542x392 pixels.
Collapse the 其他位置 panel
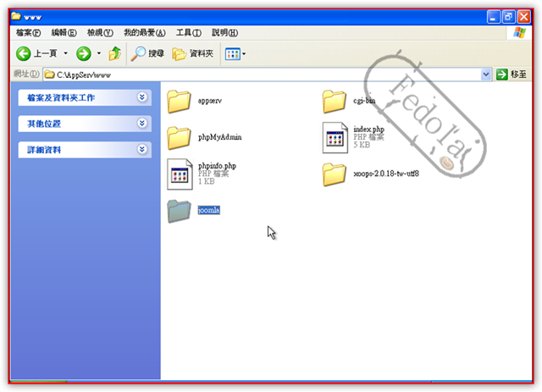pos(141,124)
